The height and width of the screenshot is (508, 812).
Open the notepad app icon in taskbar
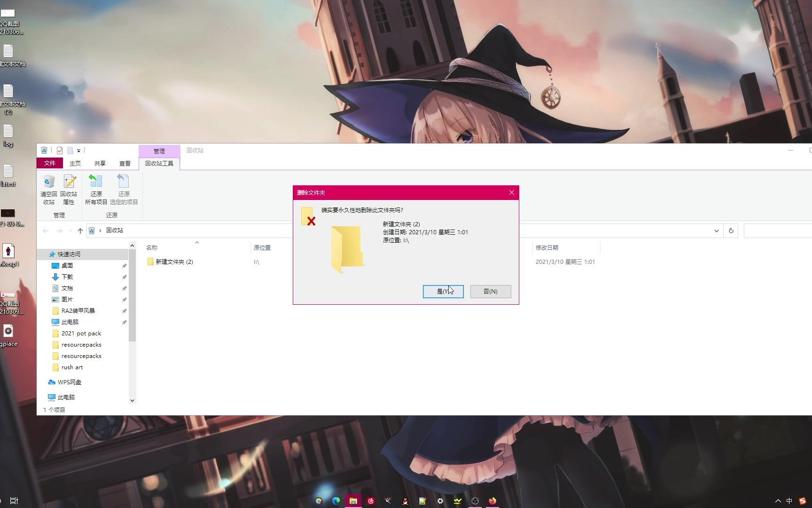pyautogui.click(x=422, y=501)
